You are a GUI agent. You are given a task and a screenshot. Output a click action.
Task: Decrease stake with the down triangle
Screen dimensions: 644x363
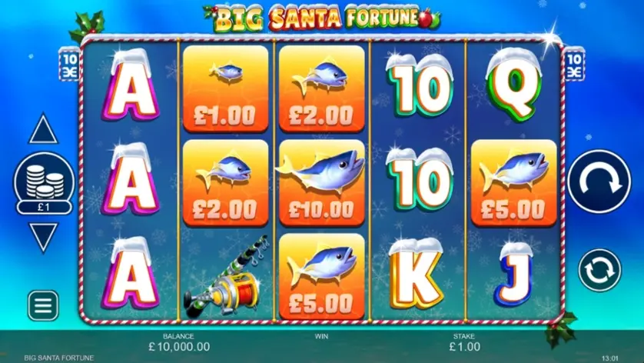tap(44, 237)
